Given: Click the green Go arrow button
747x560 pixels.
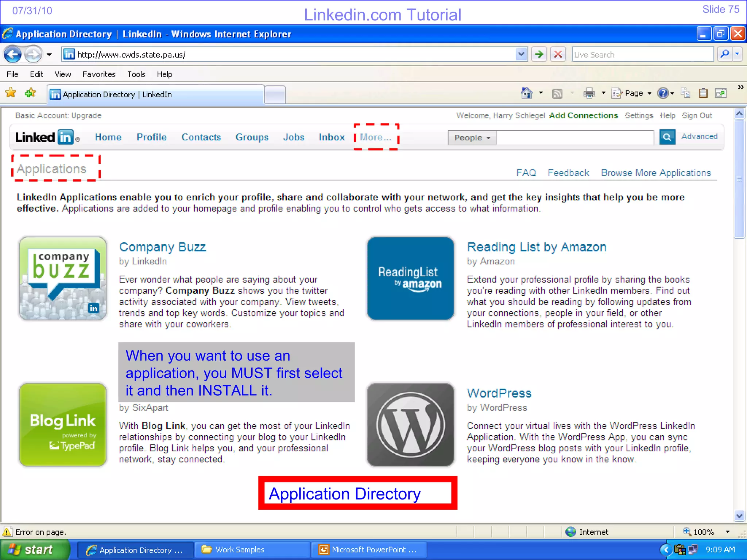Looking at the screenshot, I should (539, 55).
